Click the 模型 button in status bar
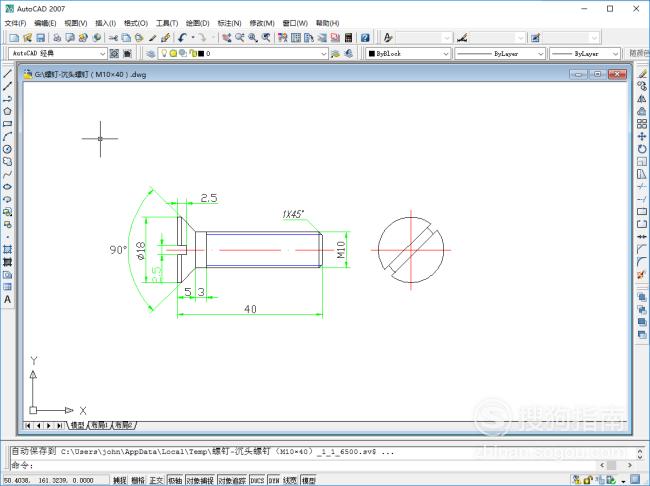 (308, 480)
